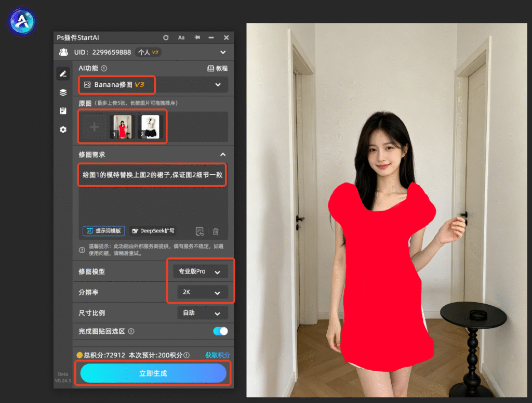This screenshot has height=403, width=532.
Task: Collapse the 修图需求 section
Action: point(223,154)
